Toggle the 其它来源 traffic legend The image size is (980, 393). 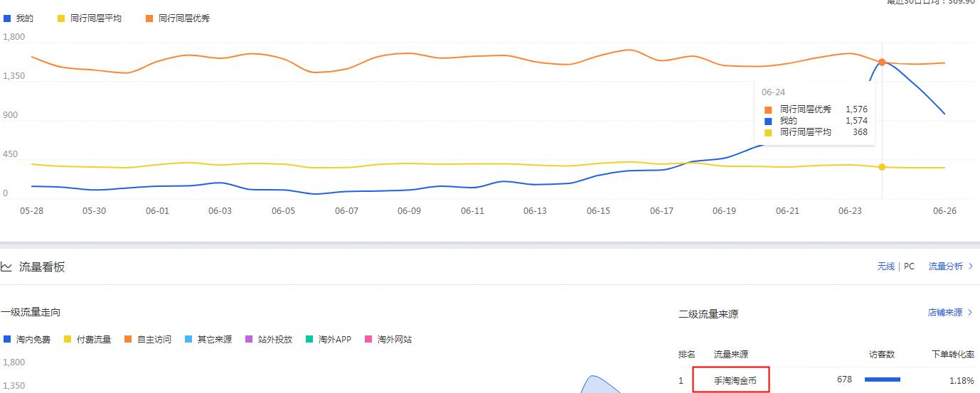[208, 340]
